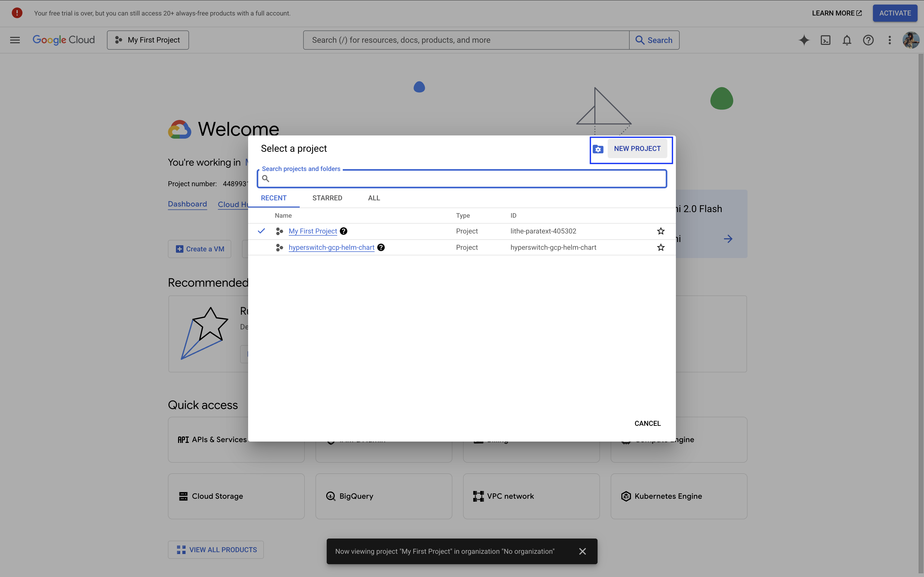924x577 pixels.
Task: Switch to the ALL tab
Action: pos(374,198)
